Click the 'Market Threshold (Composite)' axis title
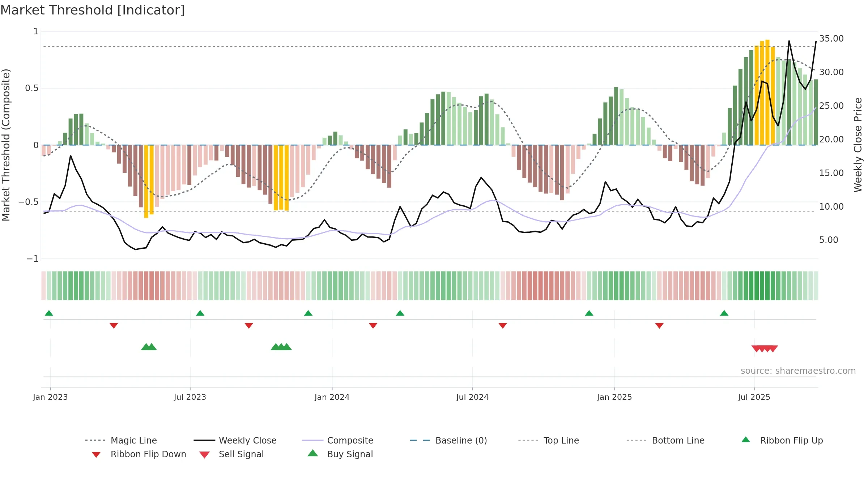868x488 pixels. 6,145
